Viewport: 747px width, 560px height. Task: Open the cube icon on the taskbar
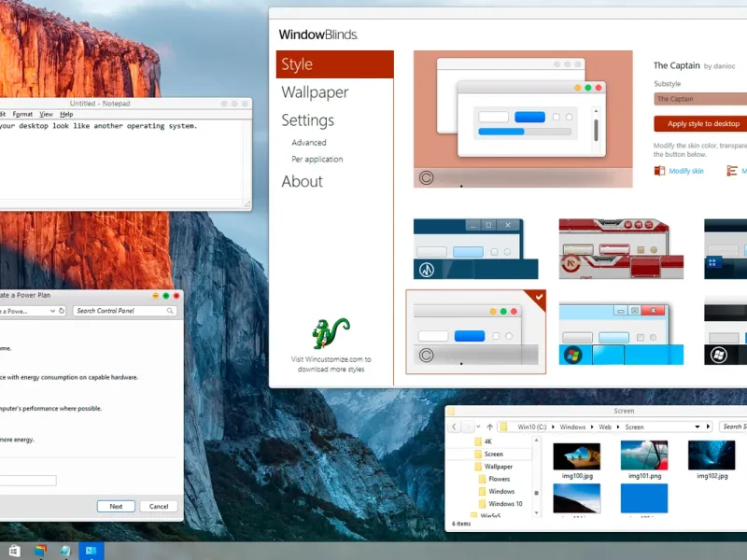coord(65,551)
